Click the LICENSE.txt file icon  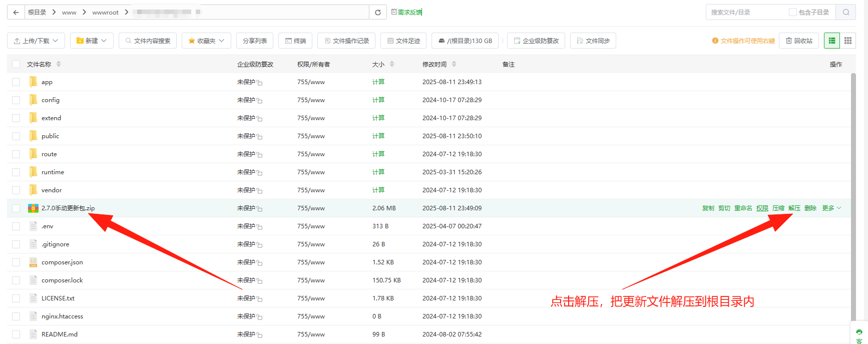(x=33, y=298)
